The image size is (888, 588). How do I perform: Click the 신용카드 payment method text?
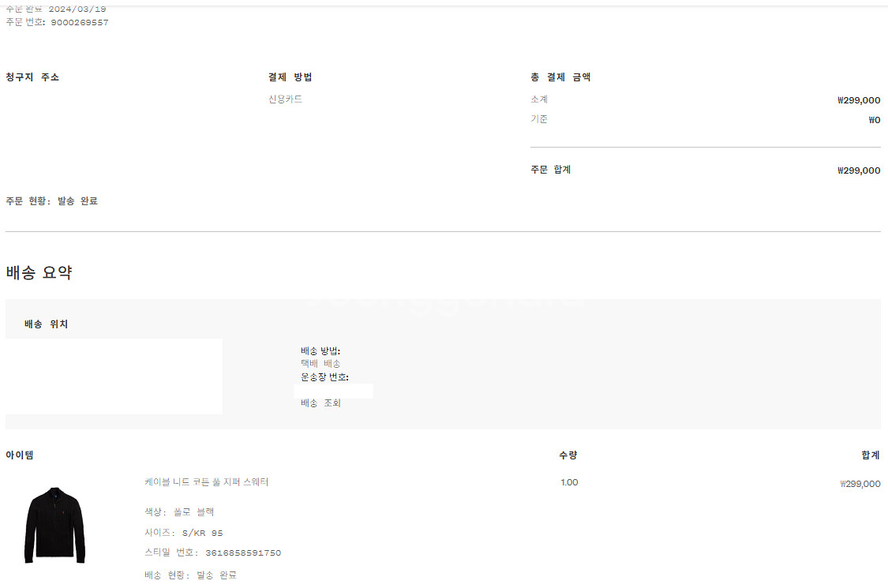285,99
